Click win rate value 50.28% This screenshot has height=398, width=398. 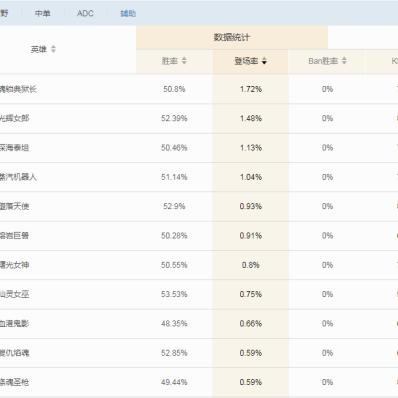coord(174,236)
